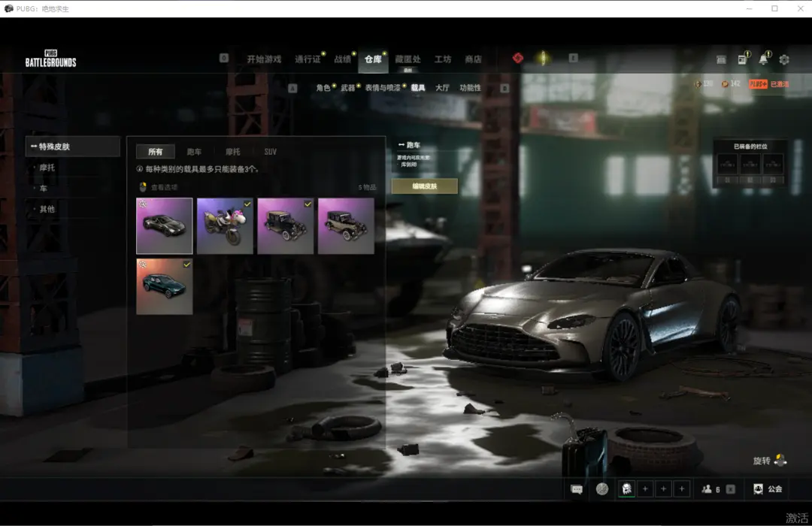Image resolution: width=812 pixels, height=526 pixels.
Task: Toggle the equipped check on black vintage car
Action: click(x=308, y=204)
